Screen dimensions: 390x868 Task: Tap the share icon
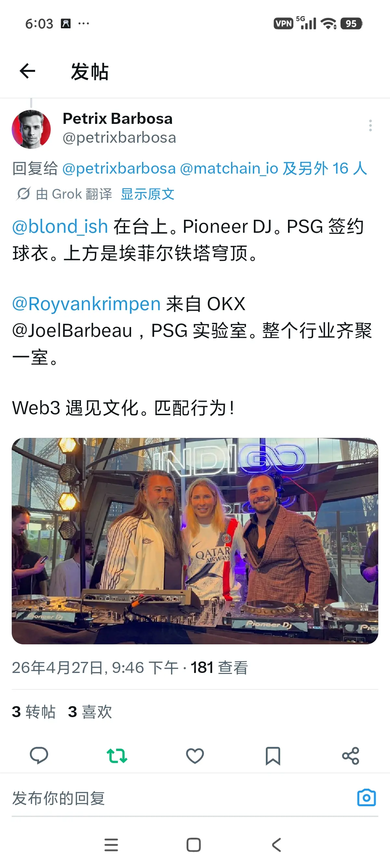coord(351,756)
